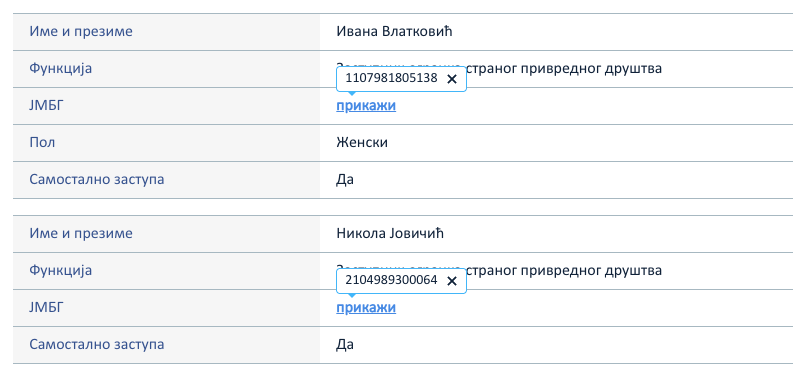
Task: Select the number 1107981805138 in the tooltip
Action: (x=391, y=78)
